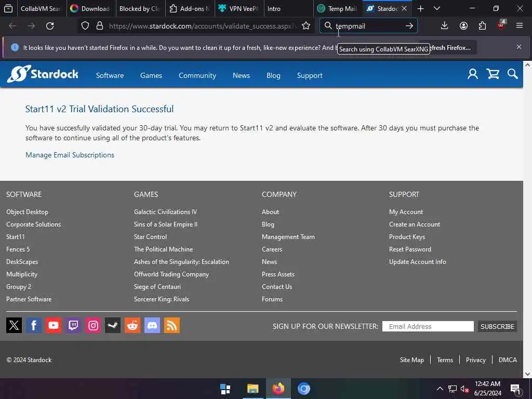
Task: Open the Firefox taskbar icon
Action: coord(278,389)
